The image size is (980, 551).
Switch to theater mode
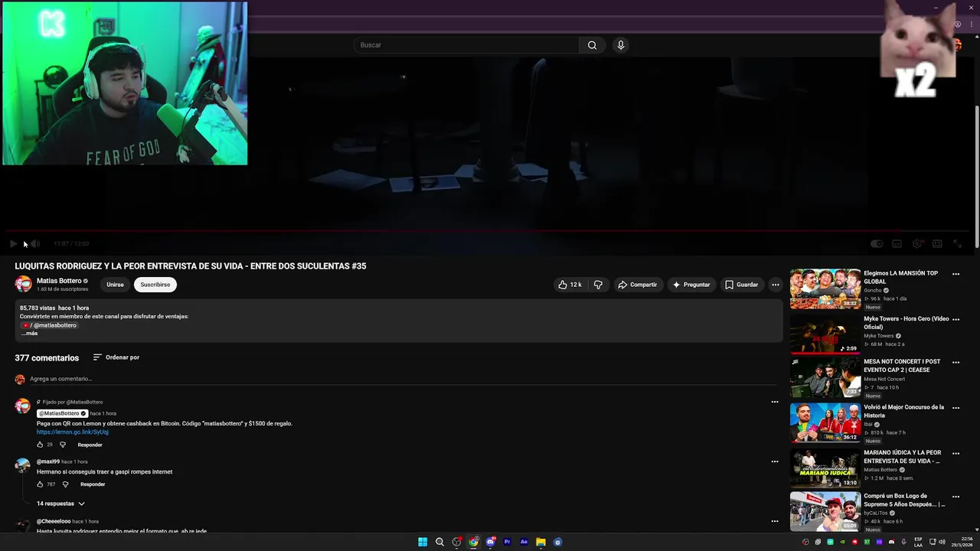click(937, 244)
